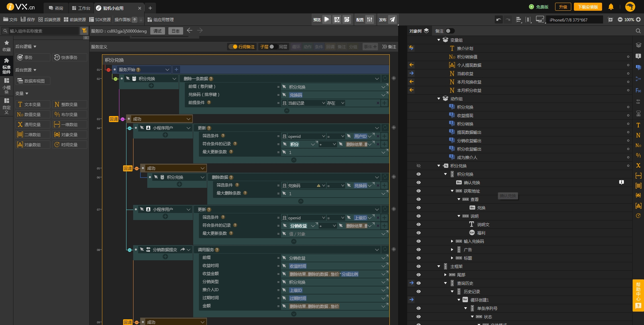644x325 pixels.
Task: Collapse the 变量组 tree node
Action: tap(439, 40)
